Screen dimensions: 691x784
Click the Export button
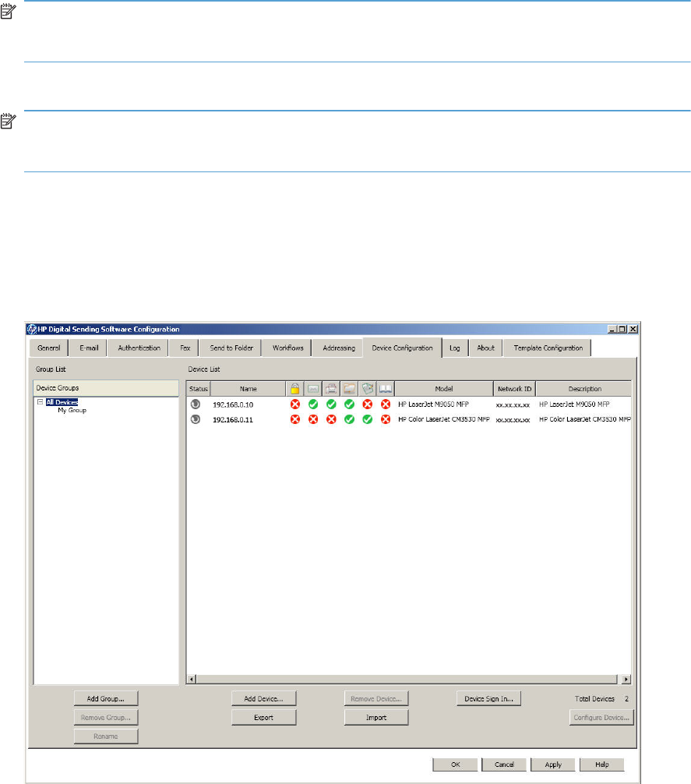[263, 718]
